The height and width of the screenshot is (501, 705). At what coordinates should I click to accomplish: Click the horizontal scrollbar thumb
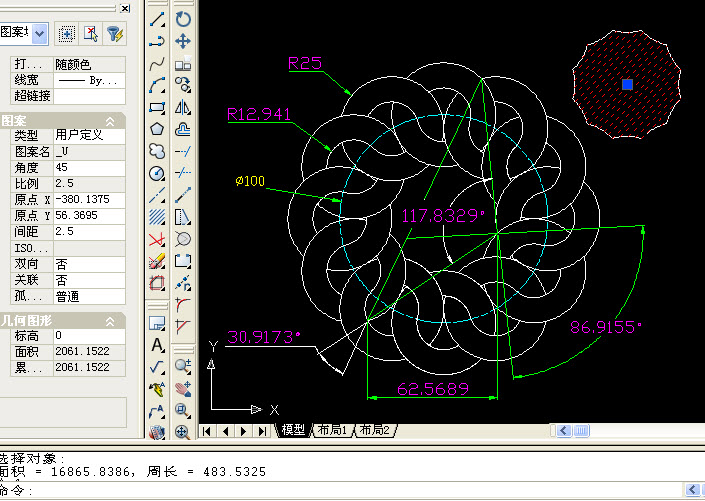pyautogui.click(x=581, y=431)
